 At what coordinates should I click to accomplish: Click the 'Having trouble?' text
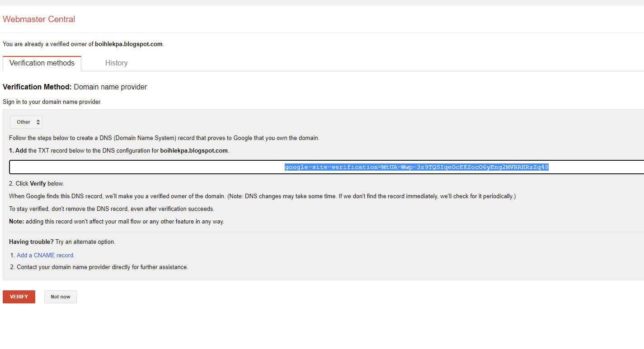pyautogui.click(x=31, y=242)
